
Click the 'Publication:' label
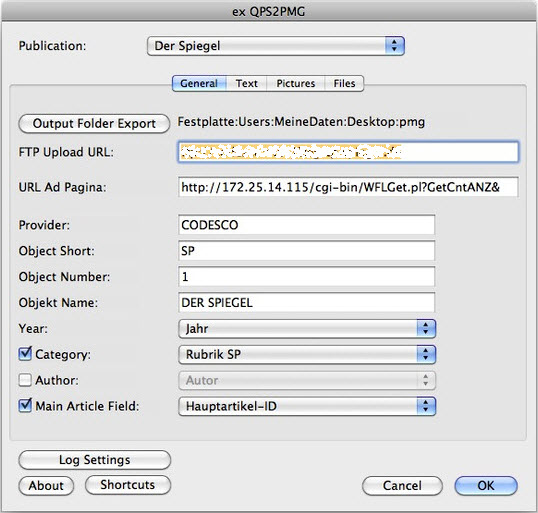coord(52,46)
